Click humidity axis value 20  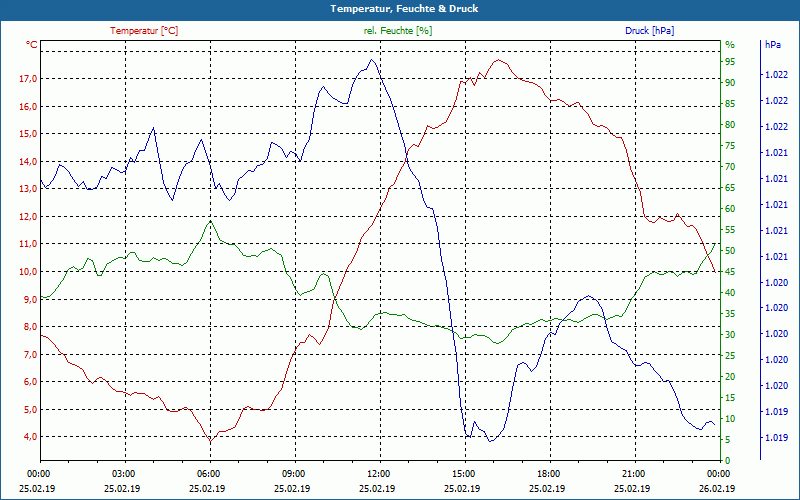(x=730, y=377)
